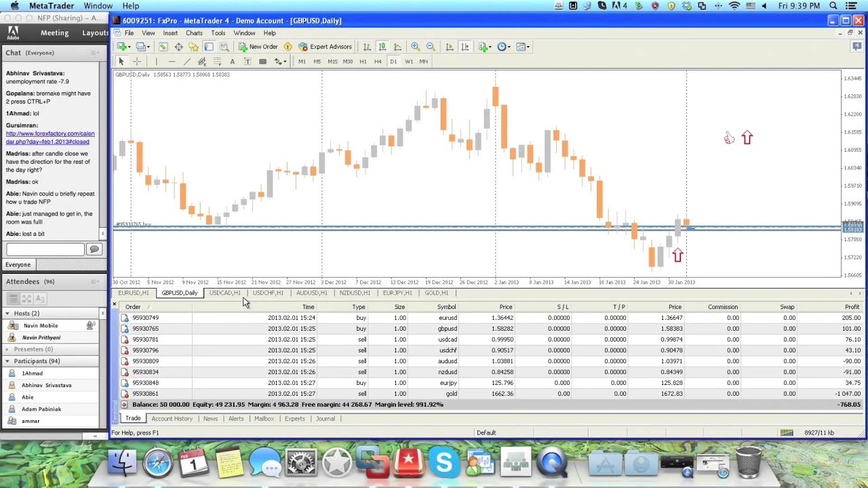Image resolution: width=868 pixels, height=488 pixels.
Task: Set timeframe to H1
Action: pyautogui.click(x=363, y=61)
